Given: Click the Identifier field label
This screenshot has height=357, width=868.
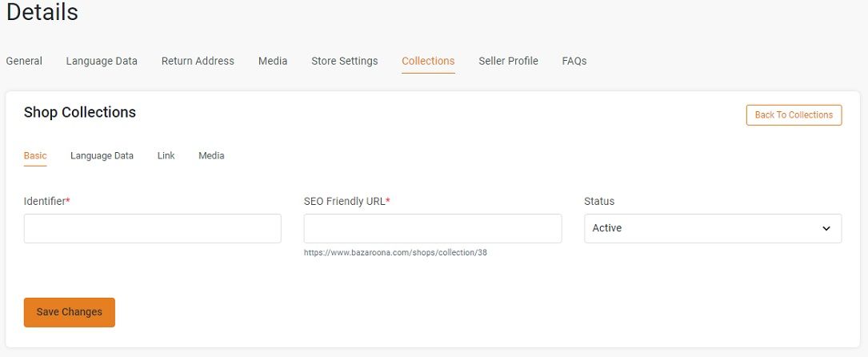Looking at the screenshot, I should (x=46, y=202).
